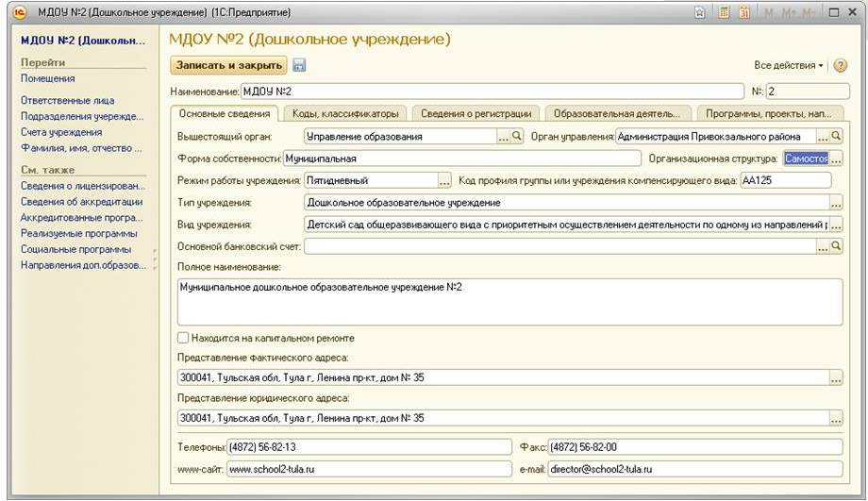Screen dimensions: 868x501
Task: Open help via the question mark icon
Action: point(840,66)
